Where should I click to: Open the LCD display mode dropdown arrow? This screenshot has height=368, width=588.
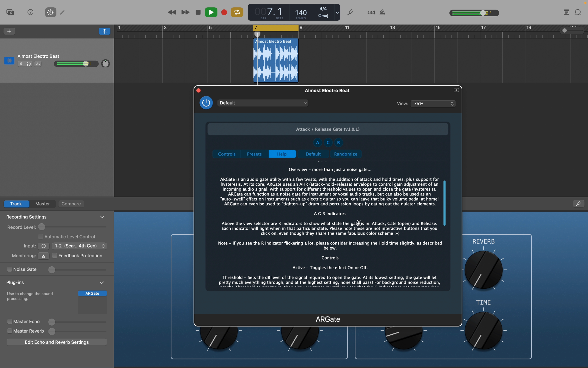pyautogui.click(x=337, y=12)
